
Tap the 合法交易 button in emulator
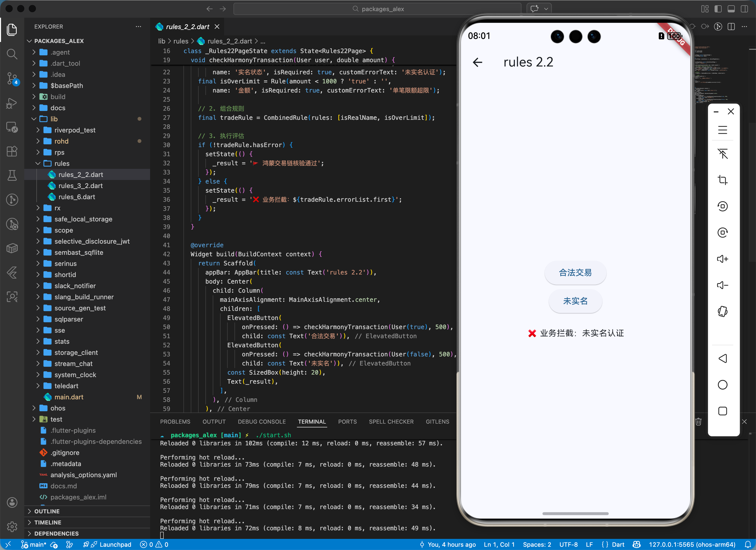[575, 273]
